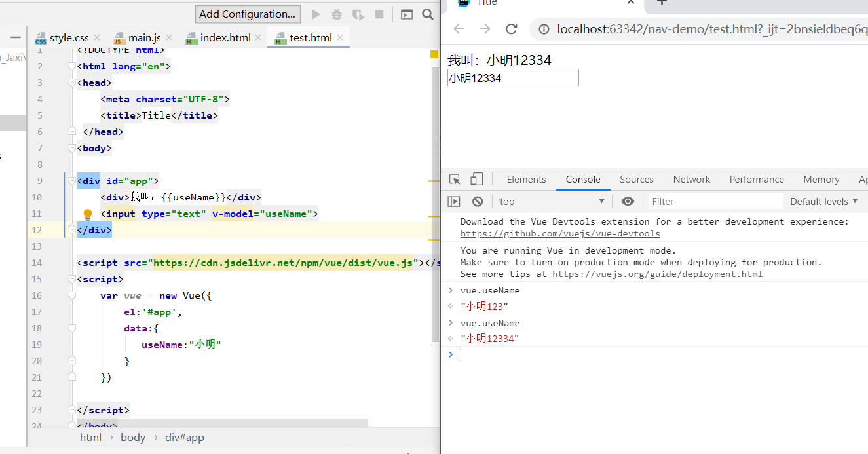Screen dimensions: 868x454
Task: Open the github.com vue-devtools link
Action: pos(560,234)
